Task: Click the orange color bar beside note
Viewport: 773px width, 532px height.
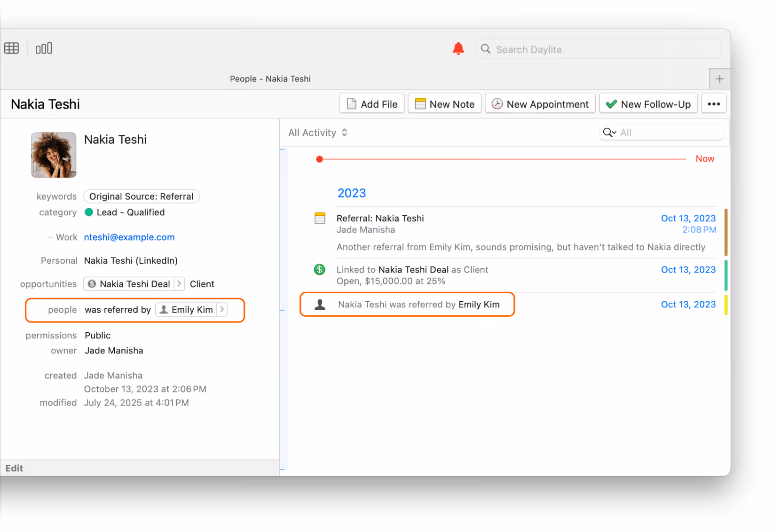Action: [x=726, y=233]
